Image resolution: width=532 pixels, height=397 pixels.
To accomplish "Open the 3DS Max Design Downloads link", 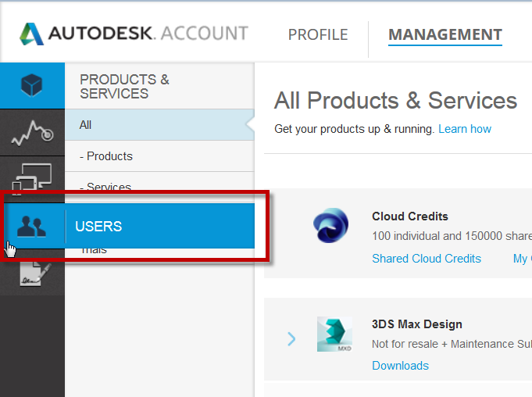I will 400,366.
